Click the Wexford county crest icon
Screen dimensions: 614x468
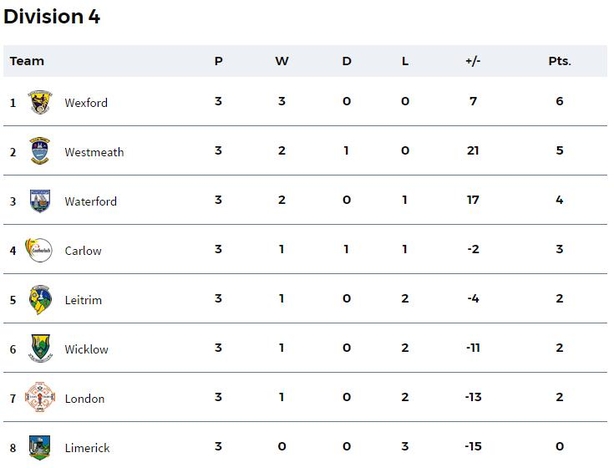40,102
